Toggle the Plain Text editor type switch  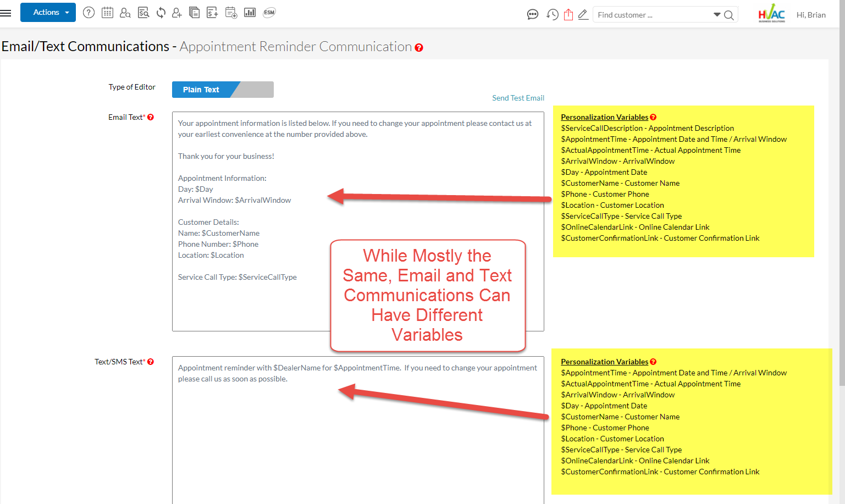point(223,90)
